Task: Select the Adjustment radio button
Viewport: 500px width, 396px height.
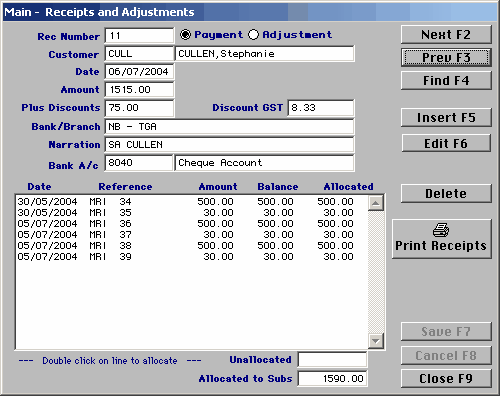Action: point(253,34)
